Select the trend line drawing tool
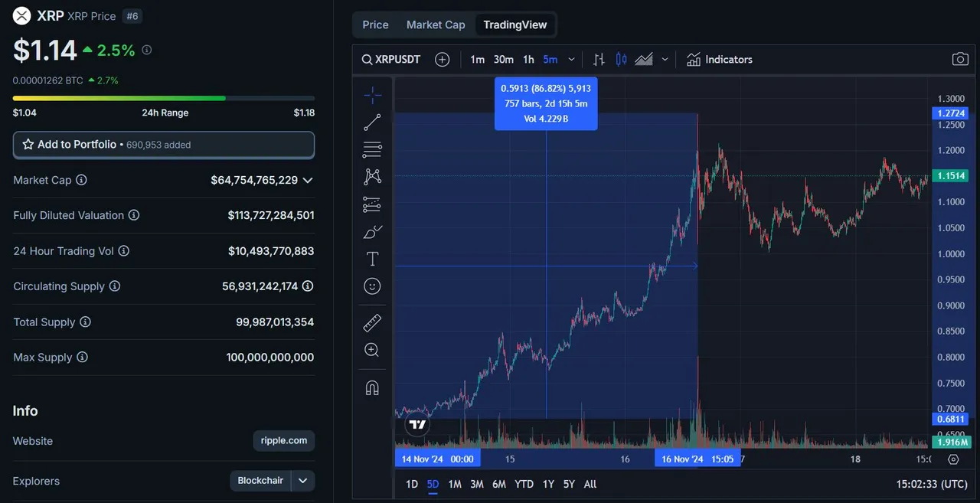 [x=372, y=122]
